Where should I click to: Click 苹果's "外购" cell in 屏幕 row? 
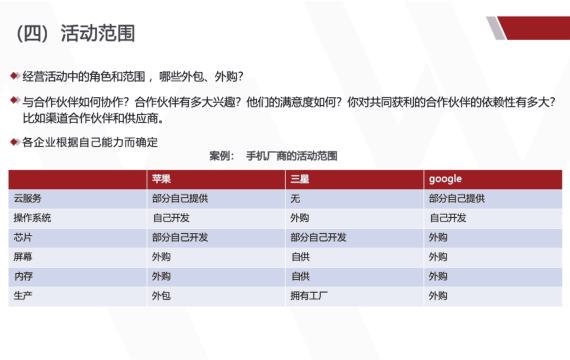216,257
